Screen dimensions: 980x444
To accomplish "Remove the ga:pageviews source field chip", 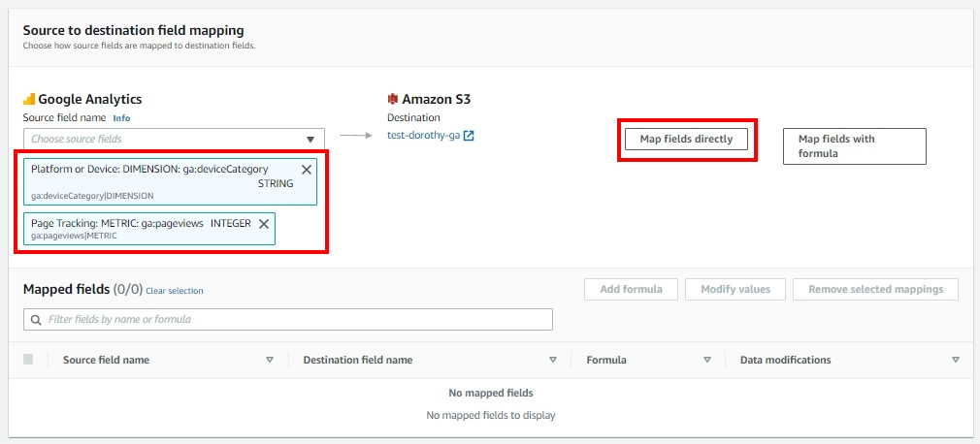I will click(x=264, y=223).
